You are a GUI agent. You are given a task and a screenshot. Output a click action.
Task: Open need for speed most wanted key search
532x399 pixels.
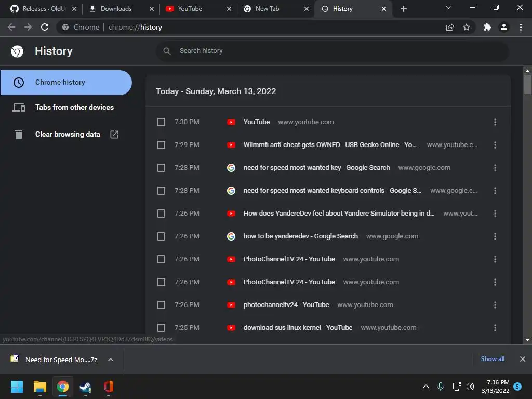tap(316, 168)
